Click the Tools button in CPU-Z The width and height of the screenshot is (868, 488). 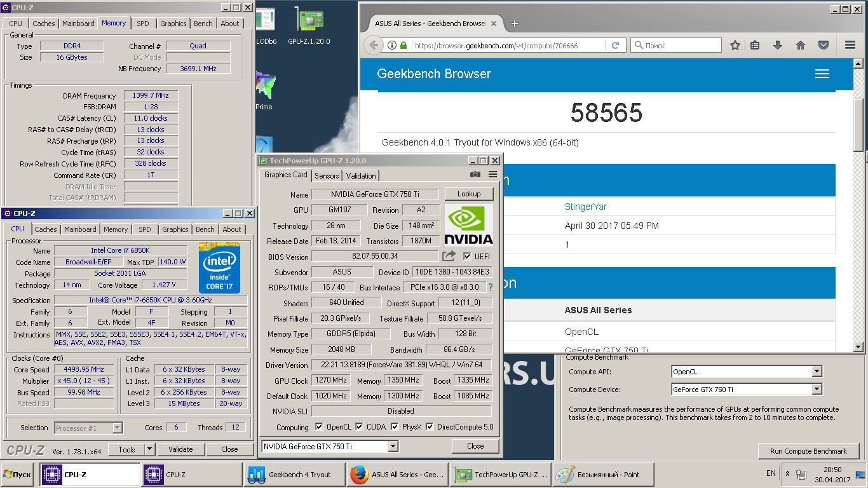[x=126, y=449]
